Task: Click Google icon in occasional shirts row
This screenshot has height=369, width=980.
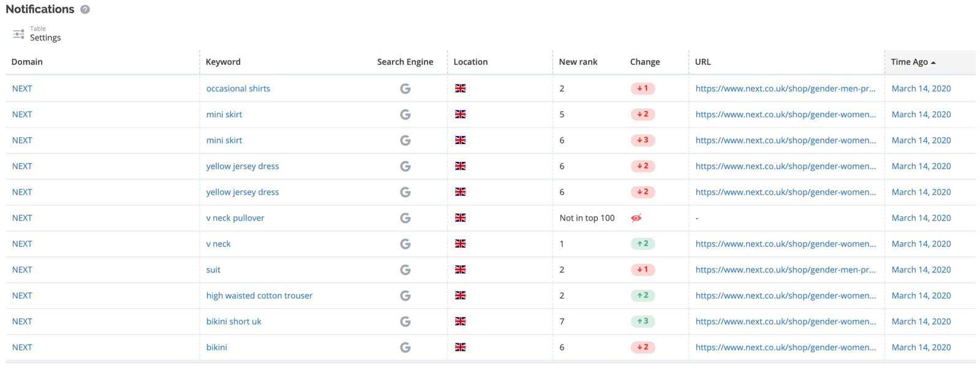Action: 405,89
